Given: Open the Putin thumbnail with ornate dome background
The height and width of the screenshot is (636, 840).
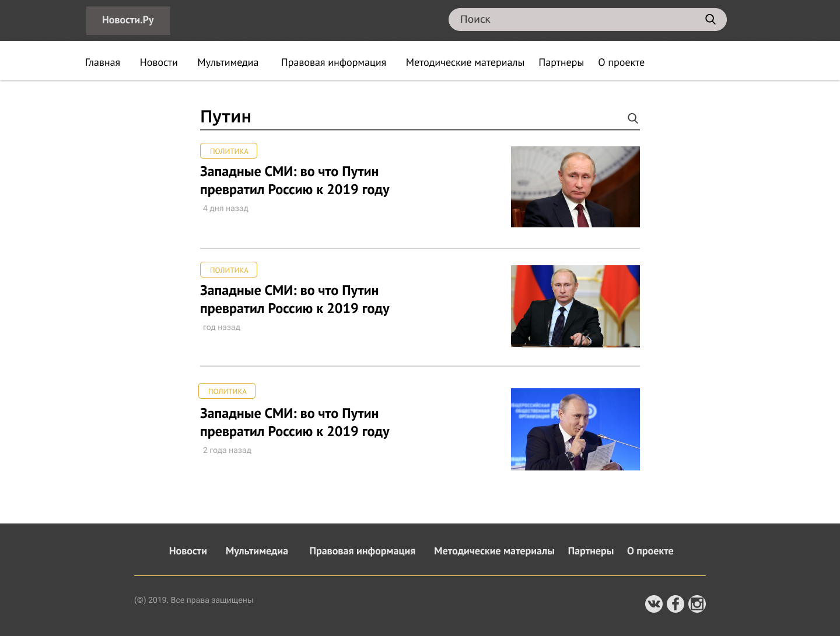Looking at the screenshot, I should [x=575, y=187].
